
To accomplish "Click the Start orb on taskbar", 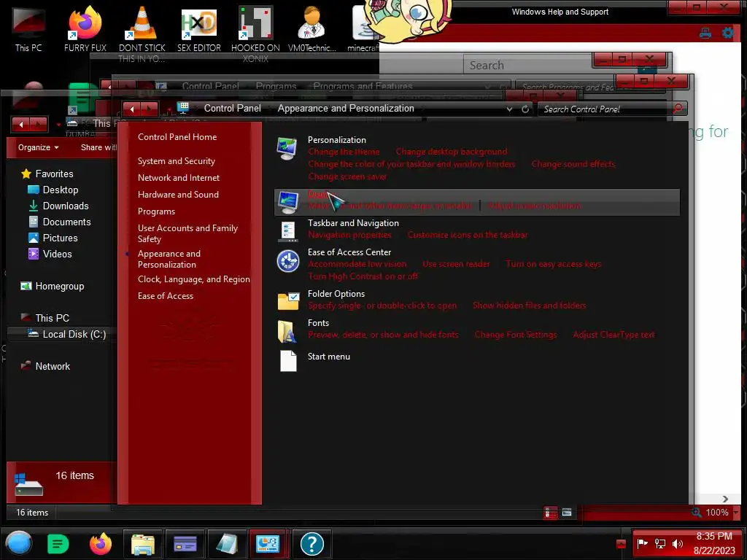I will click(18, 543).
